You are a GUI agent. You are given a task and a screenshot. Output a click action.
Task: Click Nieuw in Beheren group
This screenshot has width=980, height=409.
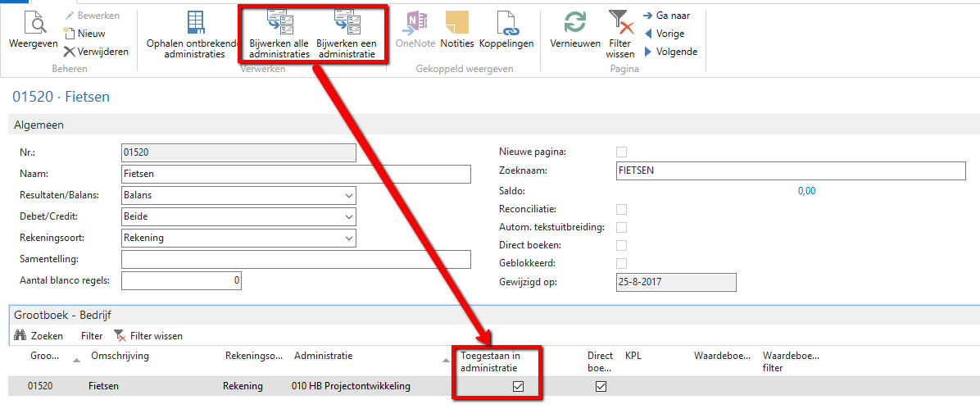pyautogui.click(x=90, y=34)
